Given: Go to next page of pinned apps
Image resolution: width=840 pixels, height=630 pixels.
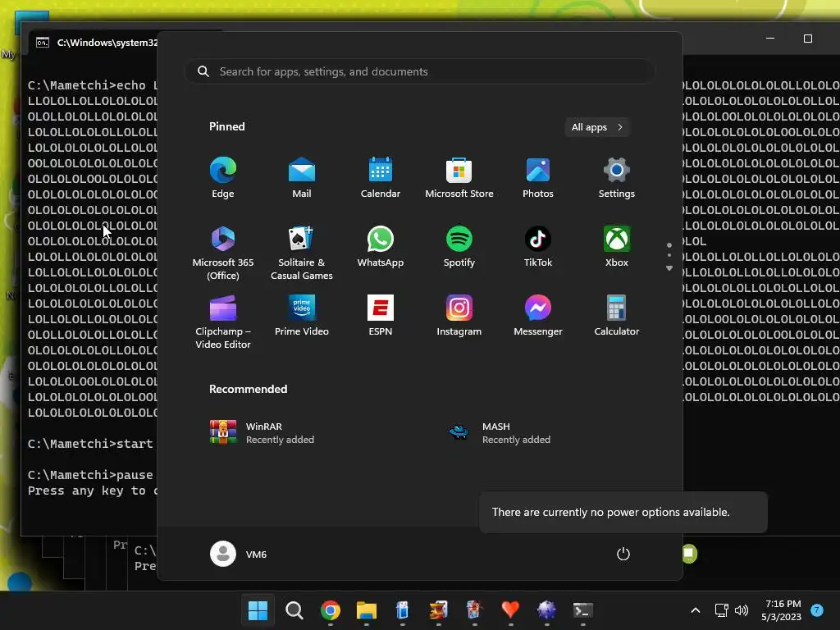Looking at the screenshot, I should pos(669,268).
